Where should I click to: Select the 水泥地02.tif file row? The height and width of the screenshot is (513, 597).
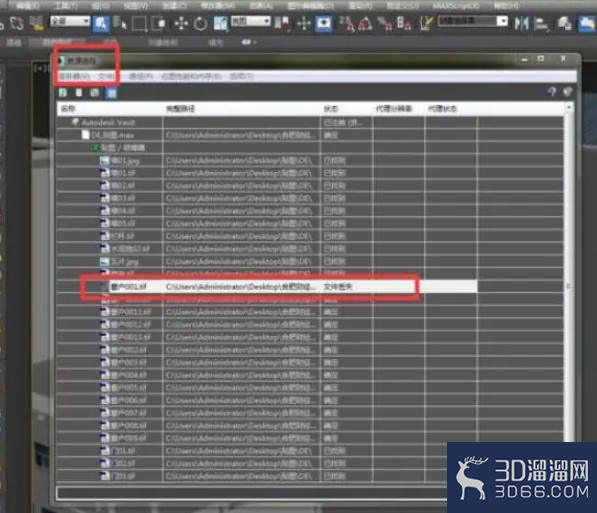(310, 249)
